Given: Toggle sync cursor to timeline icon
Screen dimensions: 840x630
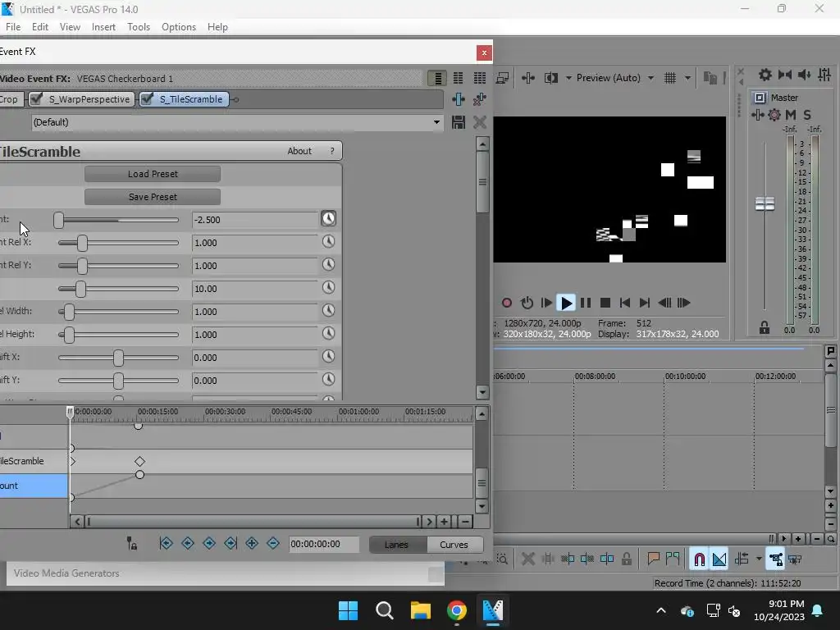Looking at the screenshot, I should click(x=132, y=544).
